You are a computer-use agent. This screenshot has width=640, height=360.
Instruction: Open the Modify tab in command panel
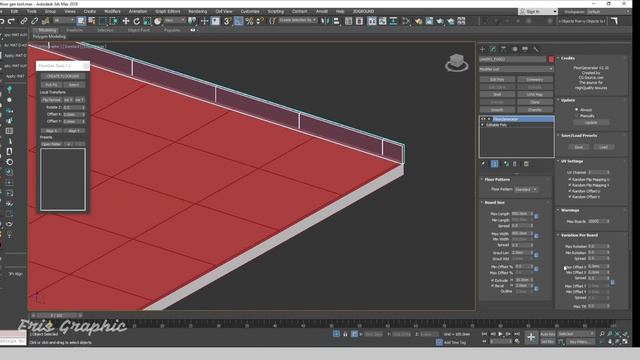click(x=493, y=49)
